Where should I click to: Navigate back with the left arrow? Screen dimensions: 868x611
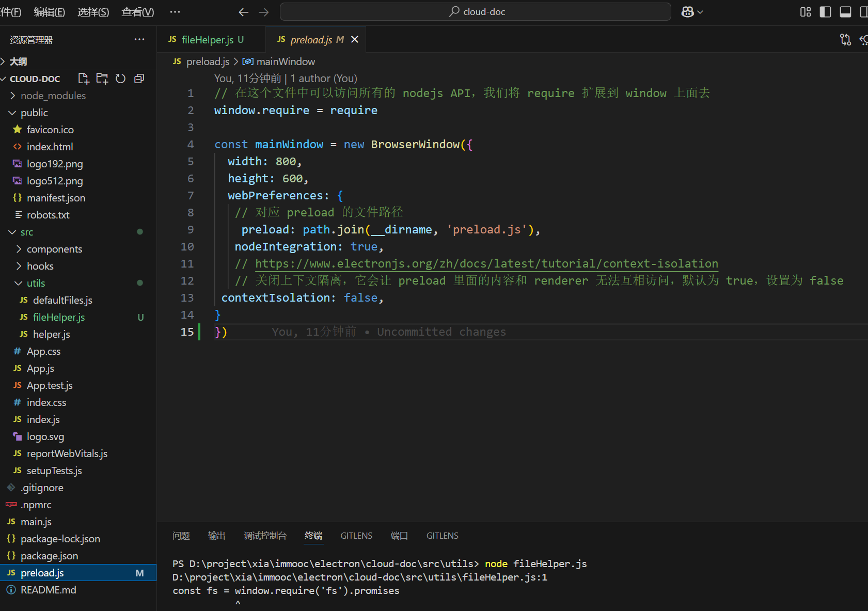pos(244,12)
